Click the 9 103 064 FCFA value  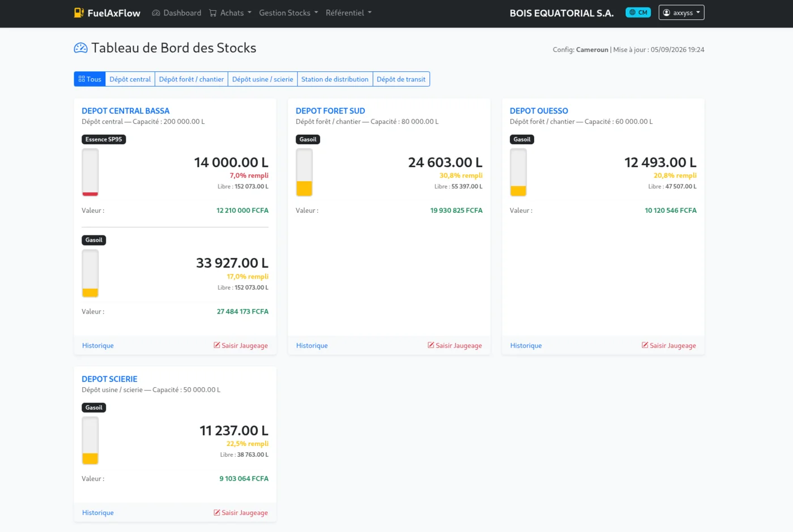[244, 479]
